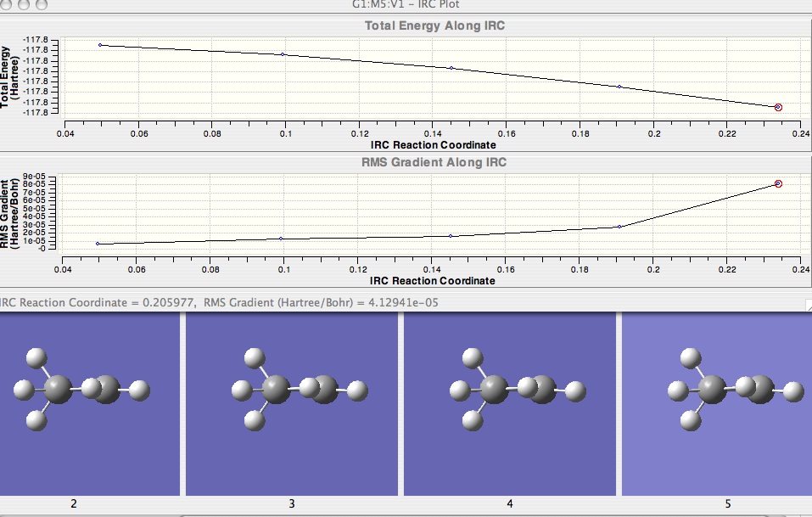Pick the RMS Gradient point near 0.145

pos(451,236)
